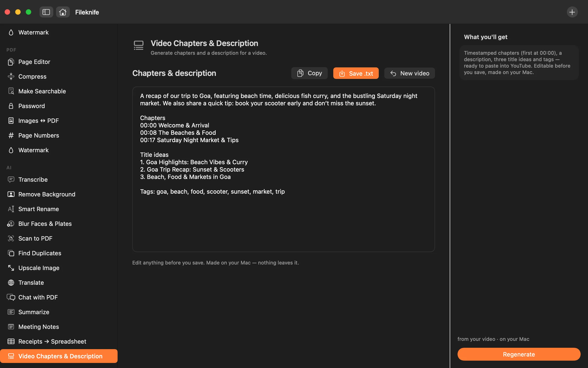The image size is (588, 368).
Task: Open the Smart Rename icon
Action: point(11,209)
